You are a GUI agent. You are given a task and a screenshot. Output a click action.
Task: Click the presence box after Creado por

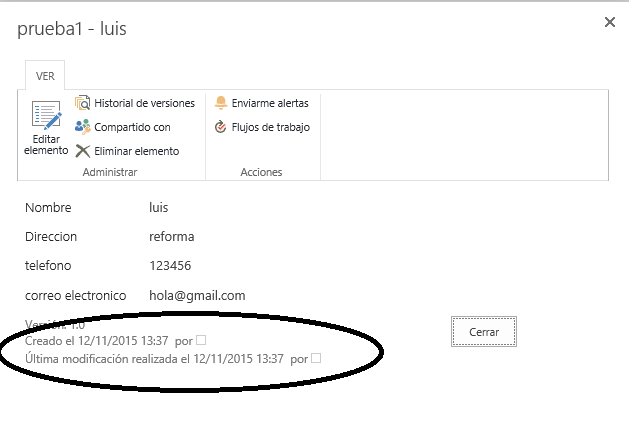tap(201, 340)
